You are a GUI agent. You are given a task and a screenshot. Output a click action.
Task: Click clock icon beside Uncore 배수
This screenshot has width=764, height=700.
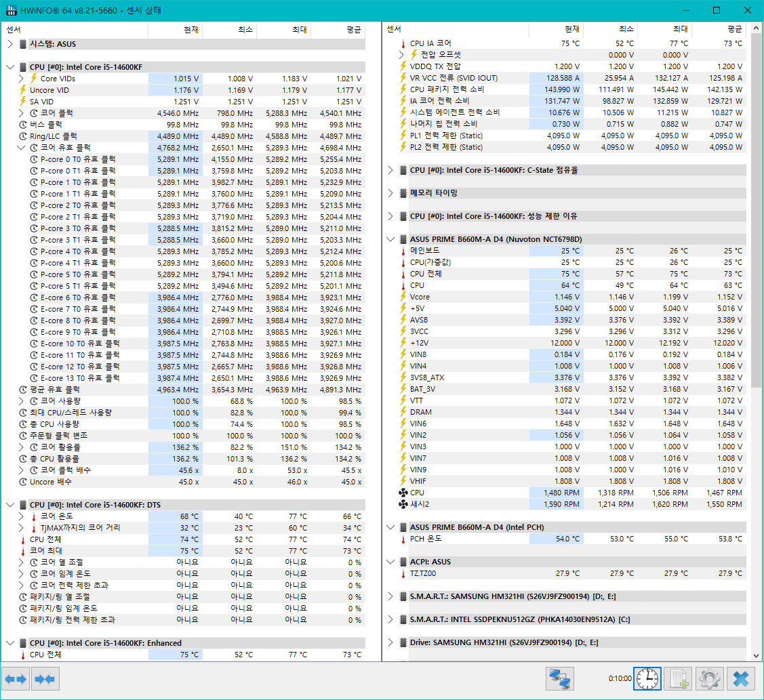point(23,482)
